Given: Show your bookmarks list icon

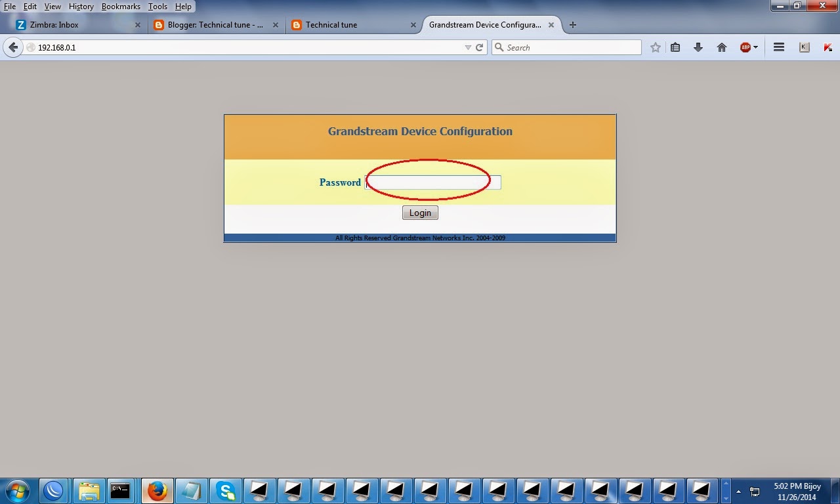Looking at the screenshot, I should (675, 47).
